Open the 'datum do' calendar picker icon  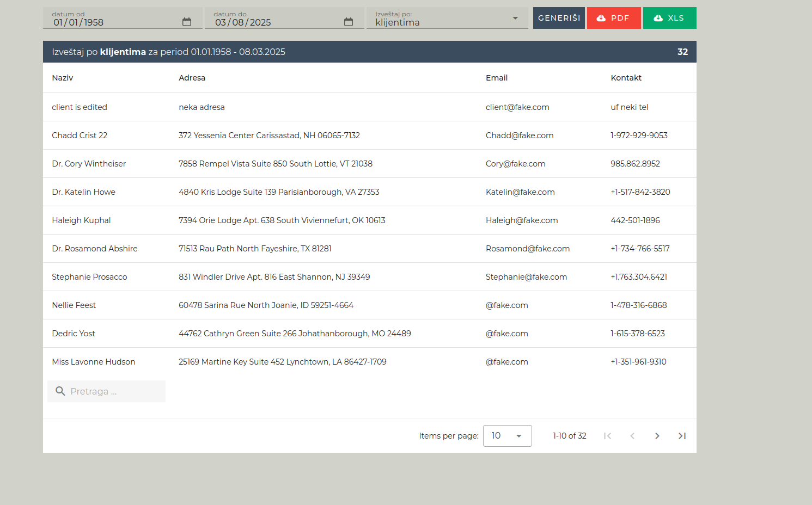coord(349,22)
